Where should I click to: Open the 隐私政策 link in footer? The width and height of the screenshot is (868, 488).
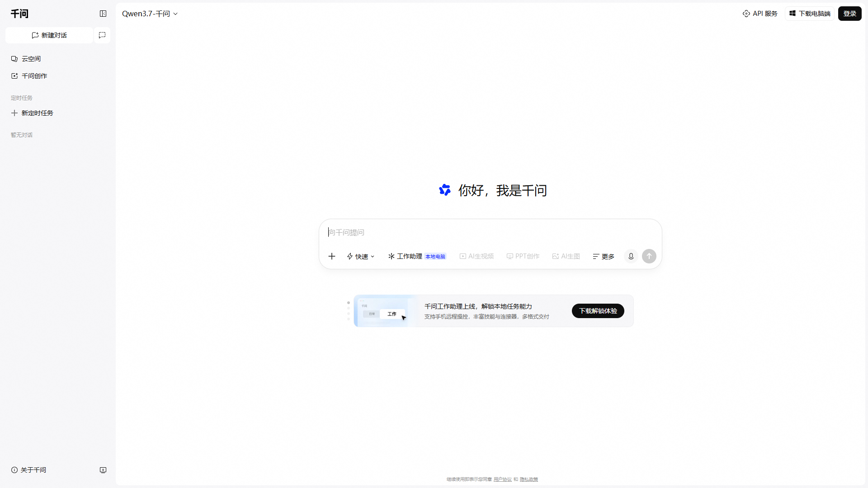529,479
